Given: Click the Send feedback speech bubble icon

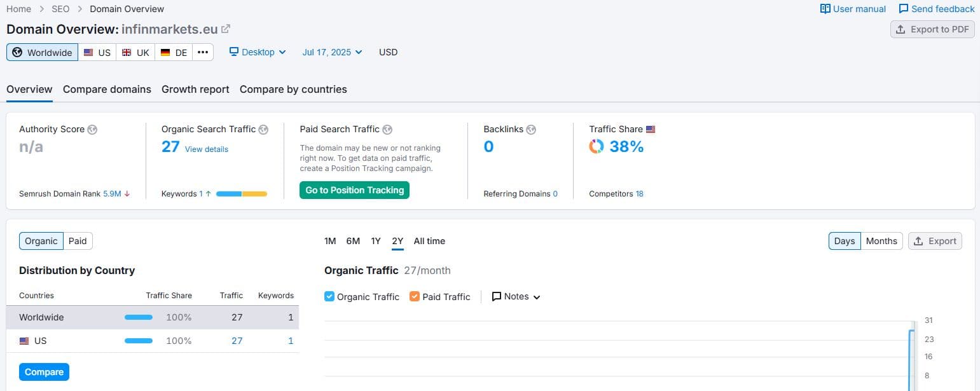Looking at the screenshot, I should coord(904,9).
